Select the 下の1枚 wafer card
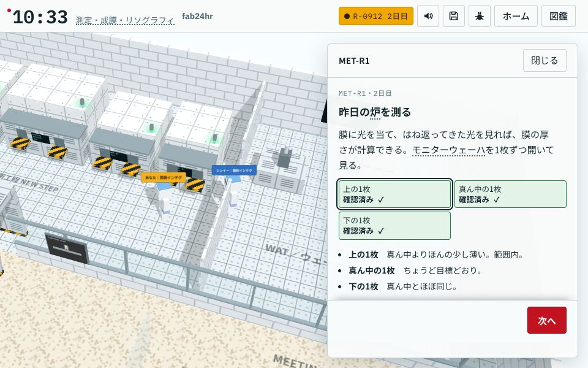588x368 pixels. [394, 226]
